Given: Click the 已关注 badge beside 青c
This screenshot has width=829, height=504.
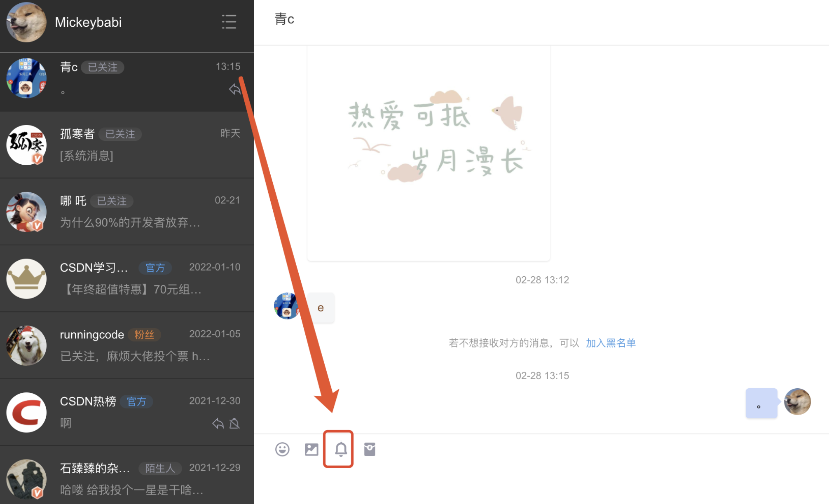Looking at the screenshot, I should tap(103, 67).
